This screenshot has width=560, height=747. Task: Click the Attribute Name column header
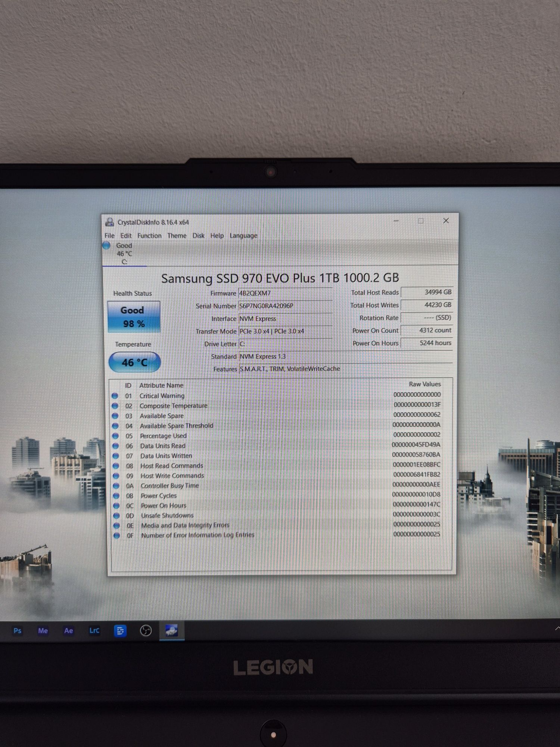coord(161,385)
